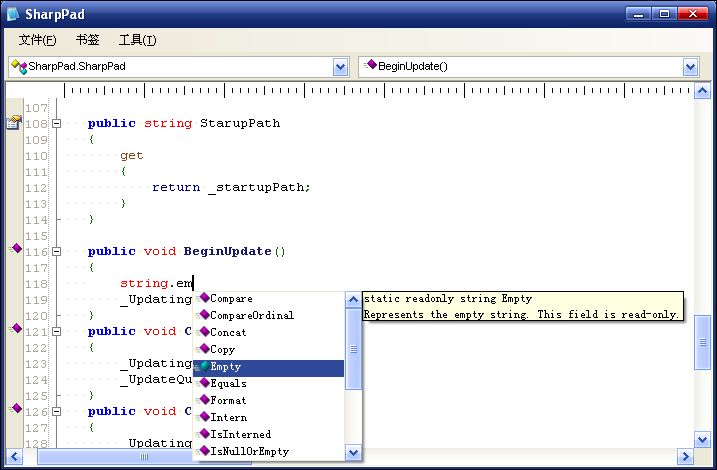This screenshot has height=470, width=717.
Task: Select IsInterned in the completion list
Action: (x=268, y=434)
